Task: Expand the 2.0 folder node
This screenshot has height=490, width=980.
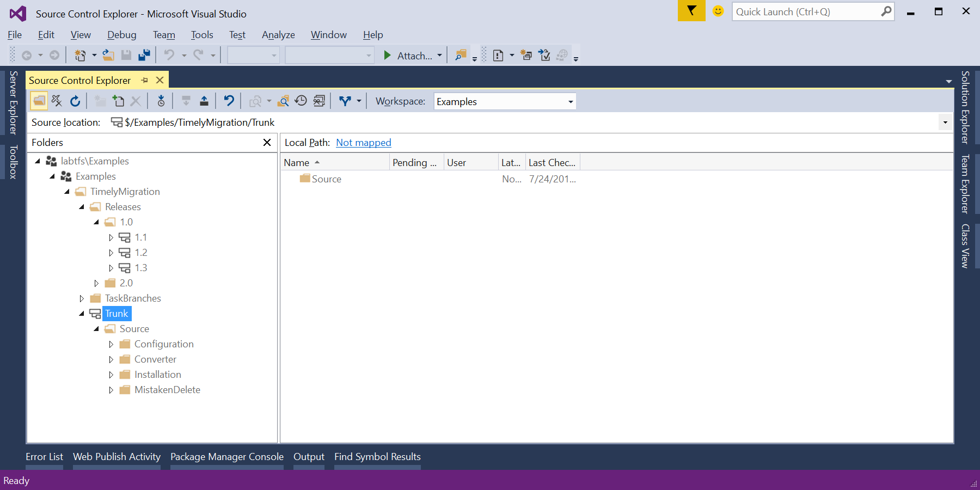Action: [96, 283]
